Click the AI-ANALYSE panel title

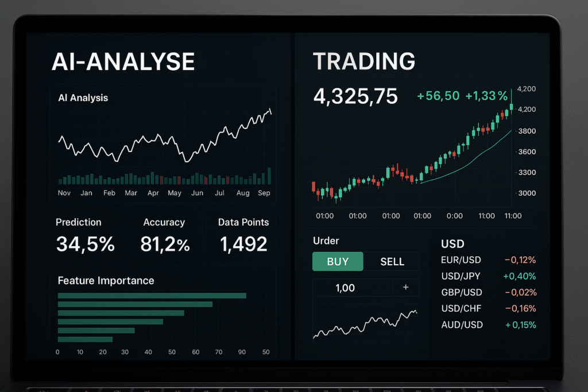pyautogui.click(x=123, y=61)
